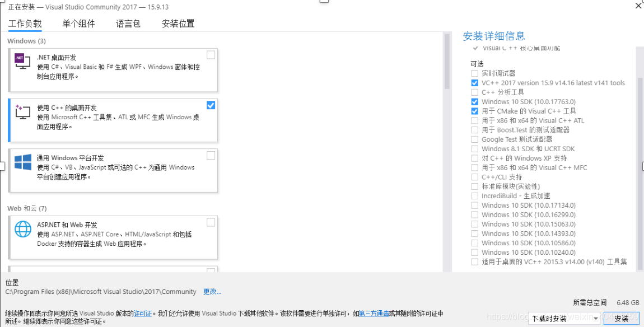Check the 通用 Windows 平台开发 workload checkbox

[x=211, y=155]
